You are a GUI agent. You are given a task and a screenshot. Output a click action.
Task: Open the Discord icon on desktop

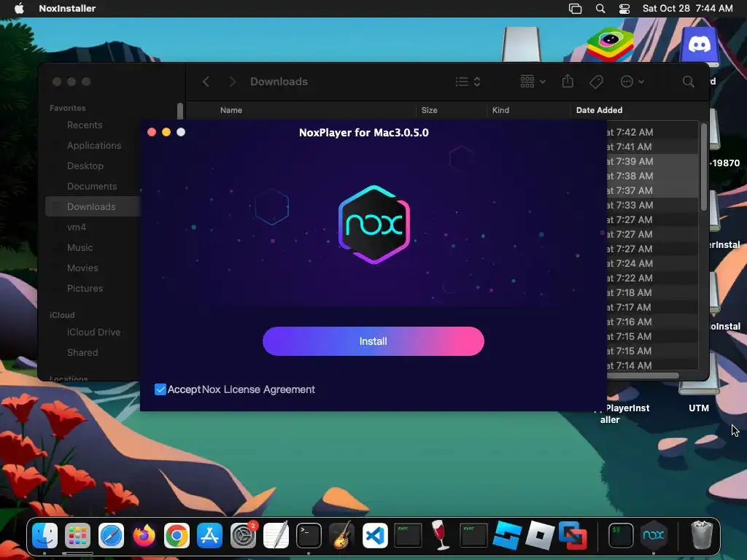(x=700, y=44)
